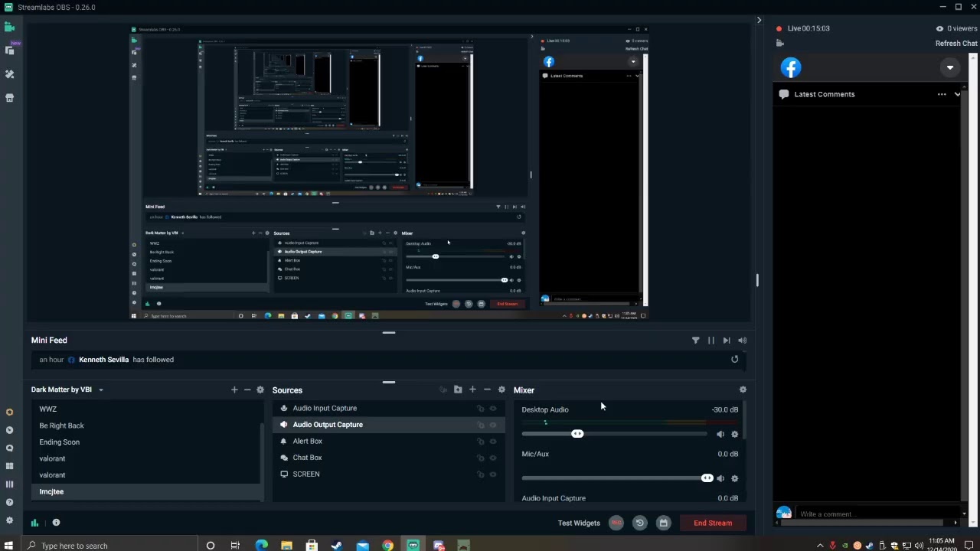This screenshot has height=551, width=980.
Task: Select the WWZ scene
Action: pos(145,409)
